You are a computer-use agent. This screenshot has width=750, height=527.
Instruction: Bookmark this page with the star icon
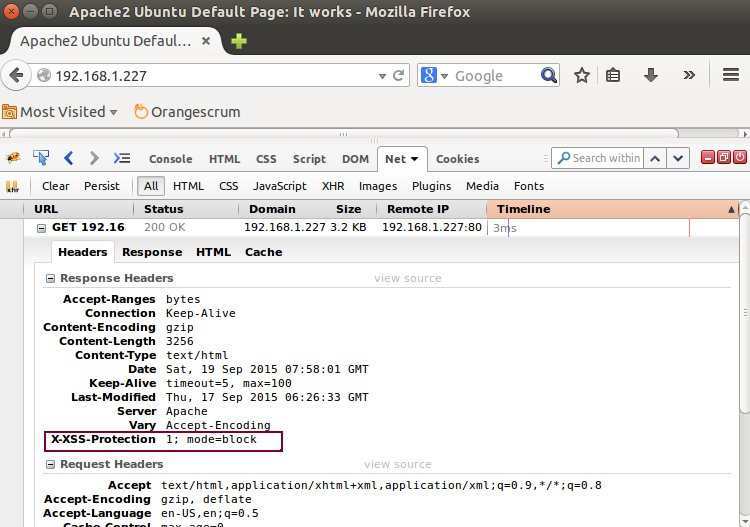582,75
